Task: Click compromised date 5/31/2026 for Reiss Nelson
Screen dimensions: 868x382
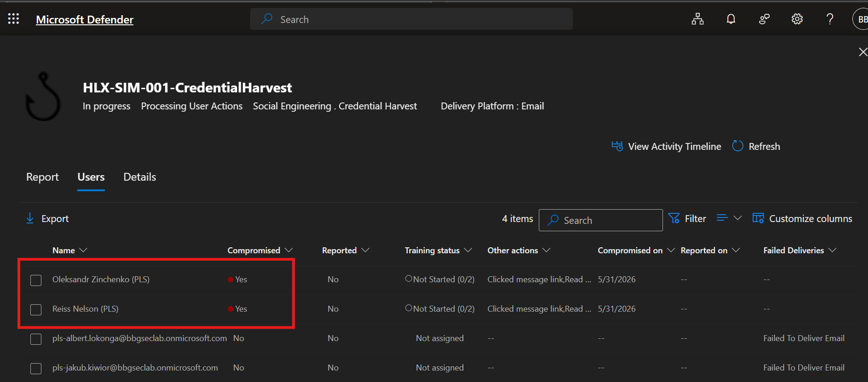Action: (x=617, y=308)
